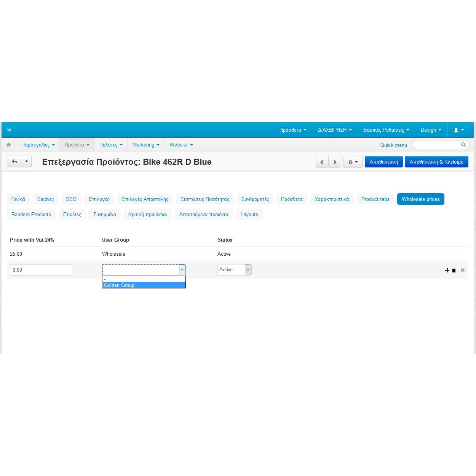Open the Status Active dropdown
The image size is (476, 476).
click(x=234, y=270)
